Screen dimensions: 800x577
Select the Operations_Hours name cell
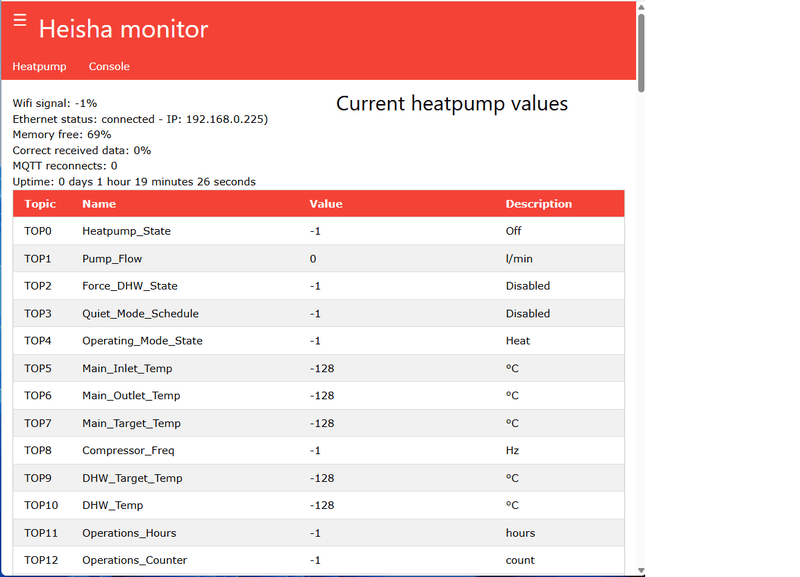[129, 533]
